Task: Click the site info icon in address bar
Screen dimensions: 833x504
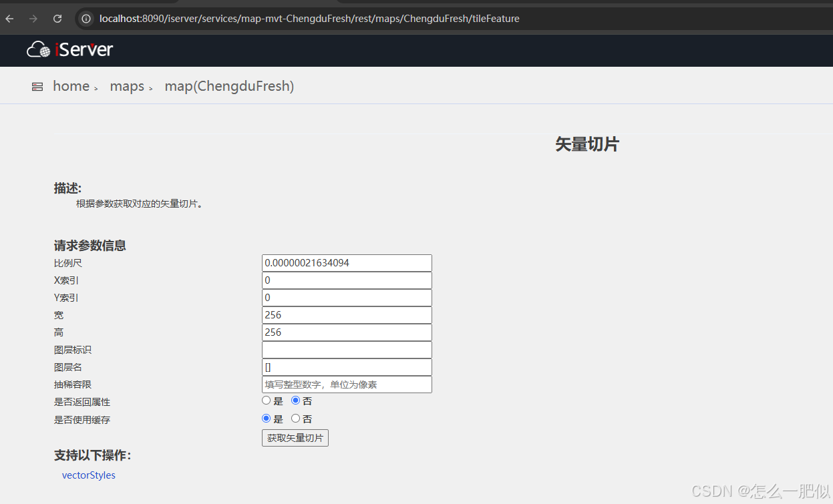Action: 86,19
